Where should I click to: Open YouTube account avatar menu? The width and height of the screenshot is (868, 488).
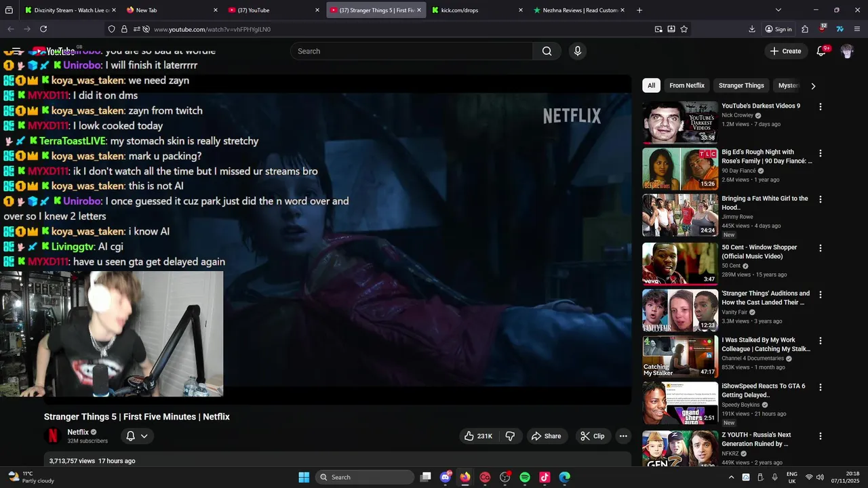(x=847, y=51)
